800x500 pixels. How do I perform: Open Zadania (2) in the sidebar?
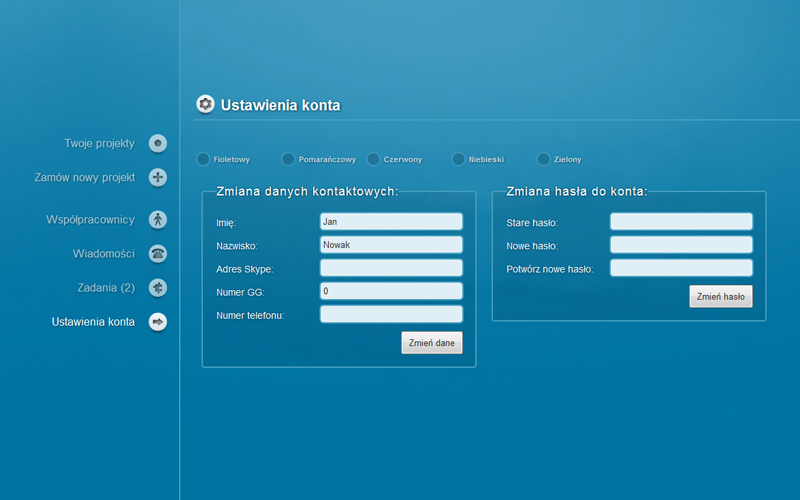[106, 288]
